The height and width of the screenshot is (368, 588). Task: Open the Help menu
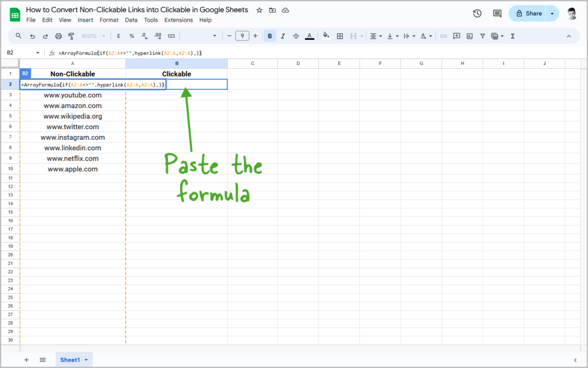coord(205,20)
